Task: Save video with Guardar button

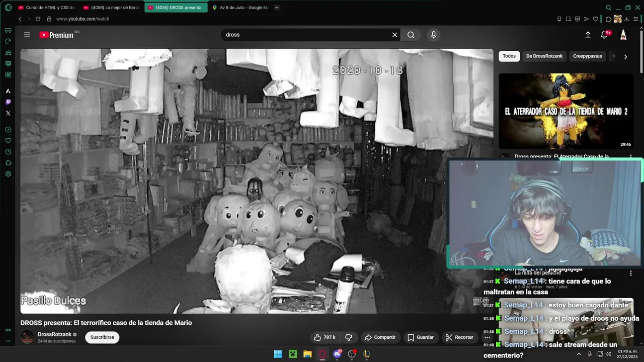Action: tap(421, 337)
